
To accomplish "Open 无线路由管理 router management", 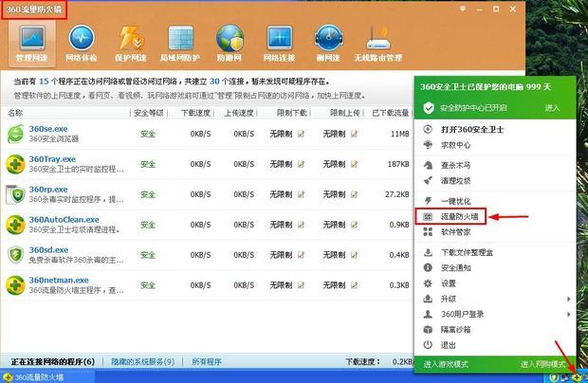I will point(378,44).
